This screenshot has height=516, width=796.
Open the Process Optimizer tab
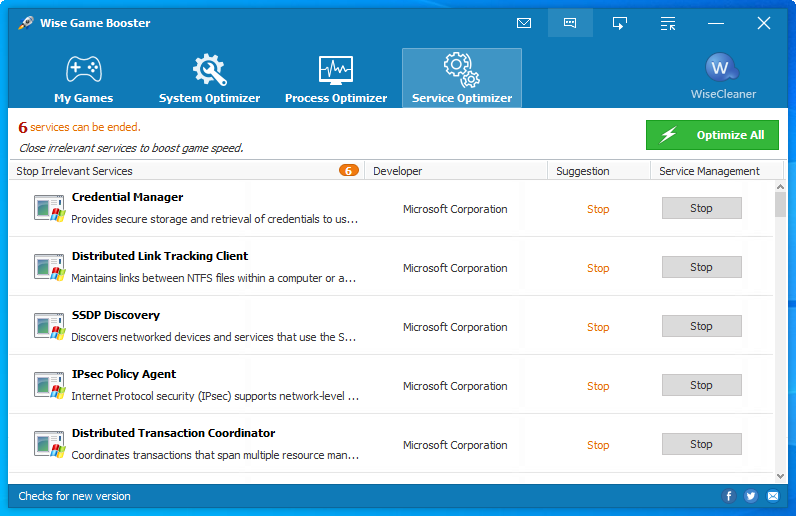335,79
